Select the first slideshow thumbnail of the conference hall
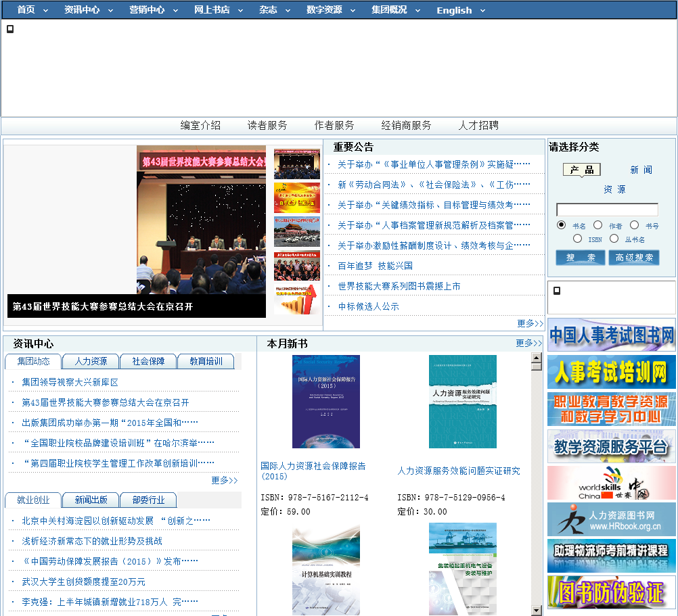 [297, 164]
